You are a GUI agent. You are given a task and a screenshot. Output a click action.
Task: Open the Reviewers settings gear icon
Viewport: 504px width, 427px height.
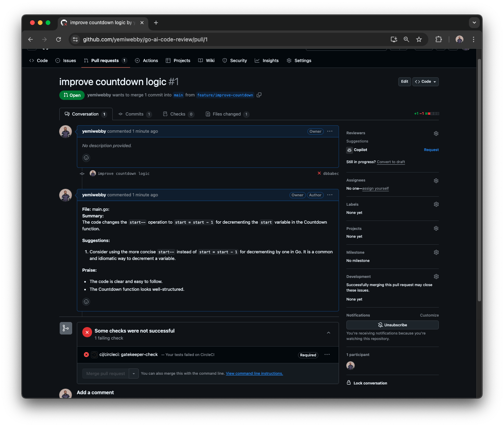pyautogui.click(x=436, y=133)
